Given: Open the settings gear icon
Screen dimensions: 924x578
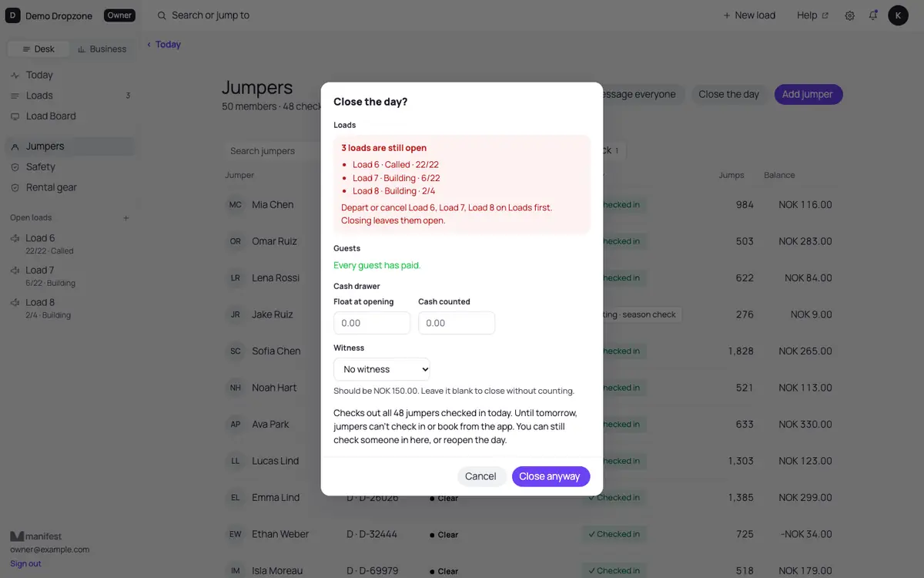Looking at the screenshot, I should [850, 15].
